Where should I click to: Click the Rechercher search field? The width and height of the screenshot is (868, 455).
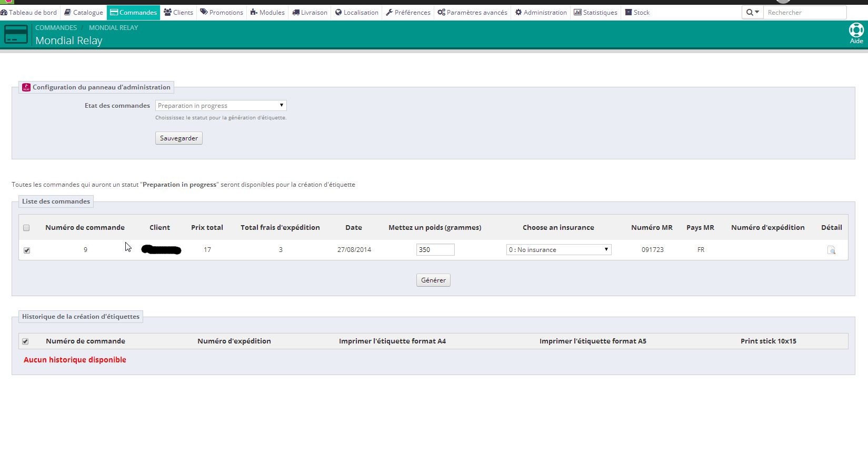[x=805, y=12]
